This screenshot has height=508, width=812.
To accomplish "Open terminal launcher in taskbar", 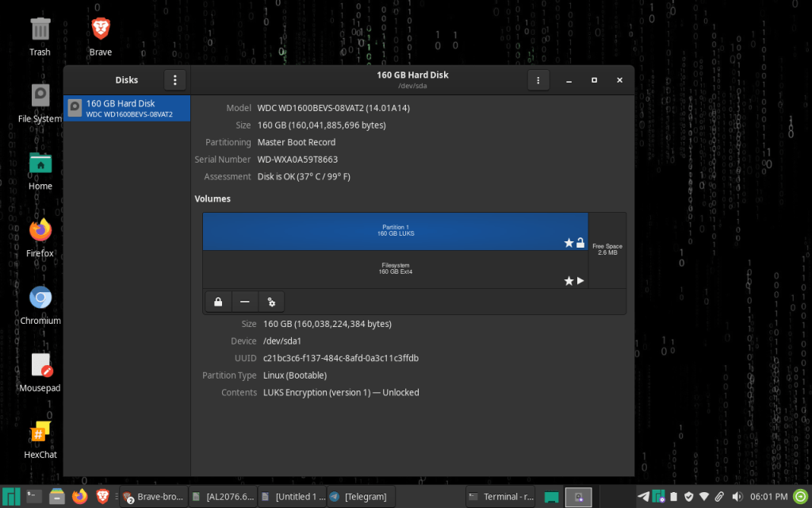I will 34,497.
